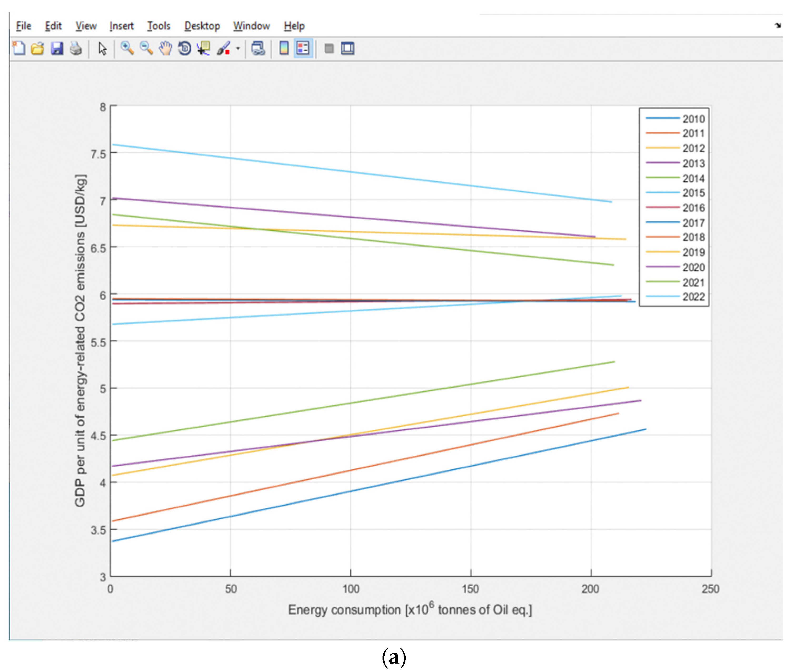Click the Open File folder icon
Image resolution: width=789 pixels, height=672 pixels.
coord(38,48)
